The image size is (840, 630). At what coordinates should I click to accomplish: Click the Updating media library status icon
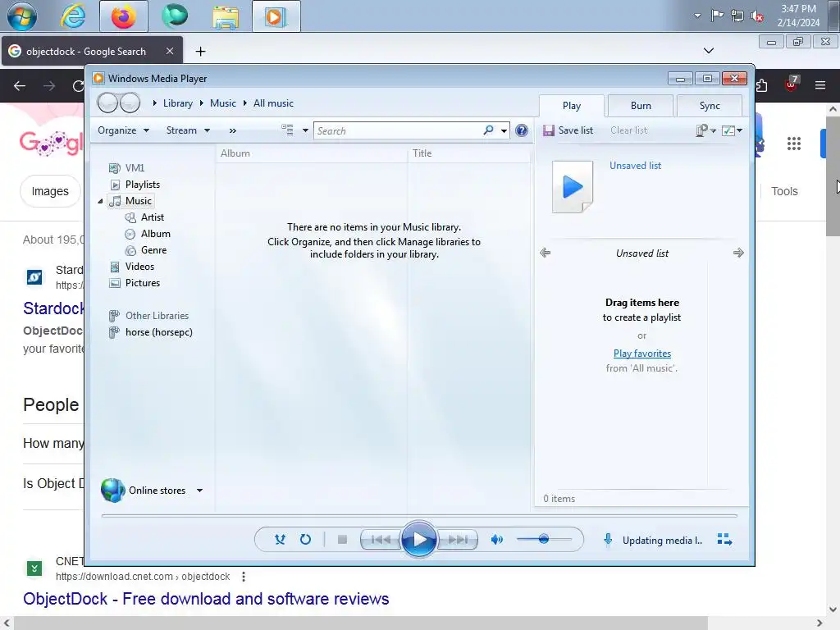point(608,540)
